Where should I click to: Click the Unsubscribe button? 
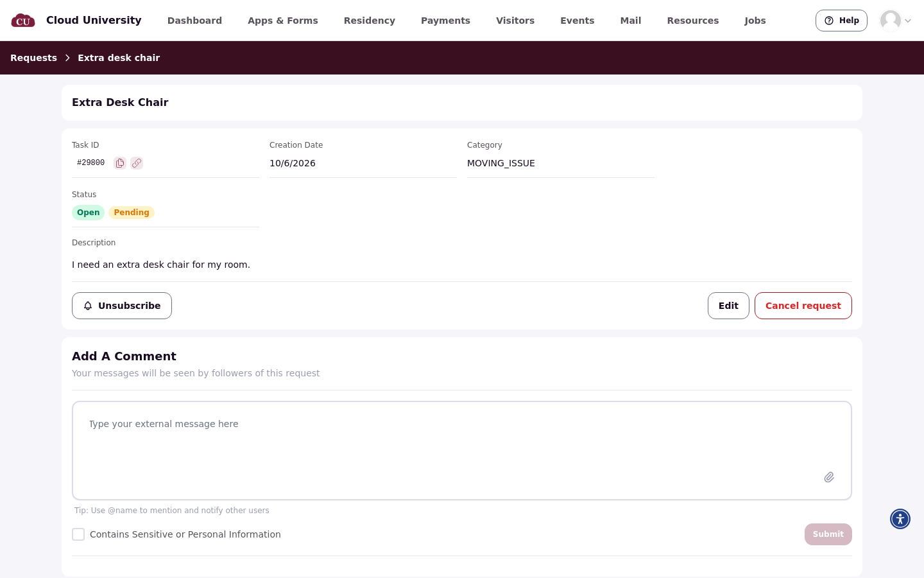click(x=122, y=306)
